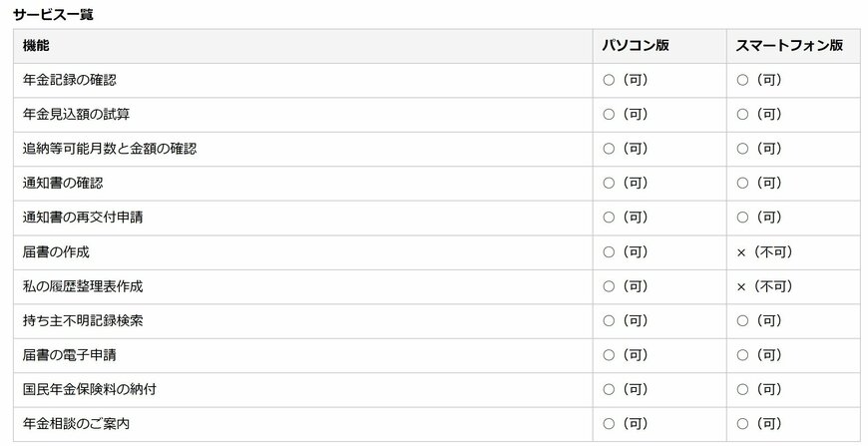The height and width of the screenshot is (446, 868).
Task: Click the 機能 column header
Action: point(36,46)
